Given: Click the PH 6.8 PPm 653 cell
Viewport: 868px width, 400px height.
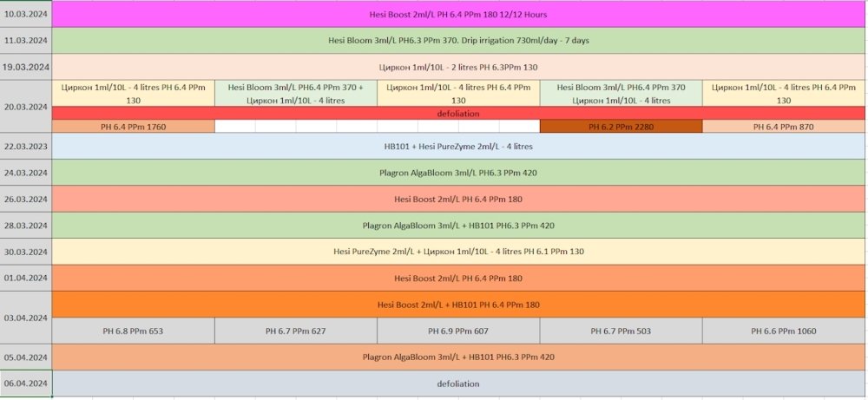Looking at the screenshot, I should point(134,331).
